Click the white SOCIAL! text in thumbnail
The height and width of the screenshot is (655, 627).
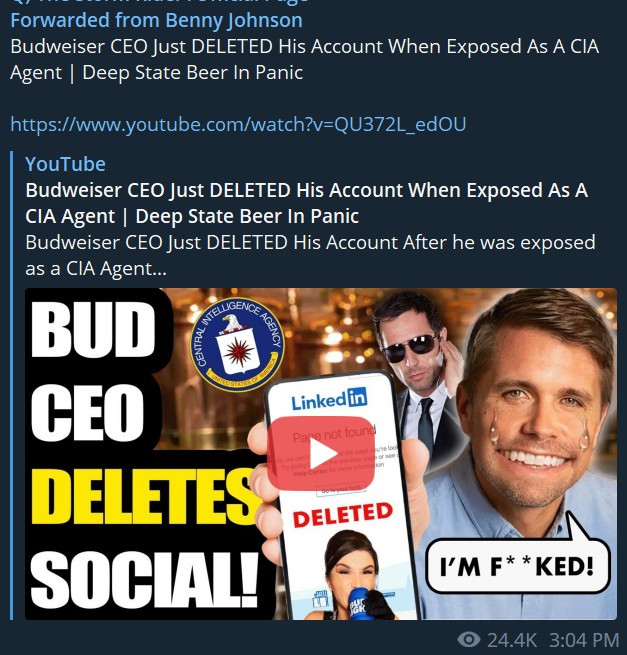click(145, 581)
